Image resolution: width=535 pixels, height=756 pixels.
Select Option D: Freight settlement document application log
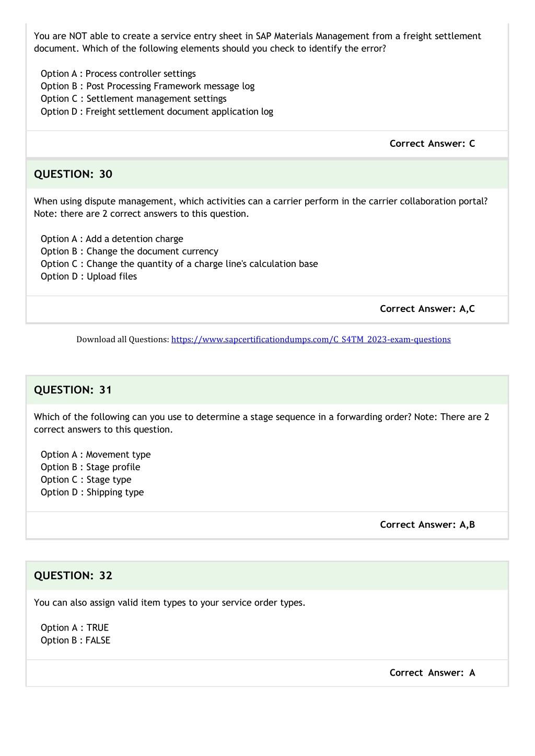point(157,111)
